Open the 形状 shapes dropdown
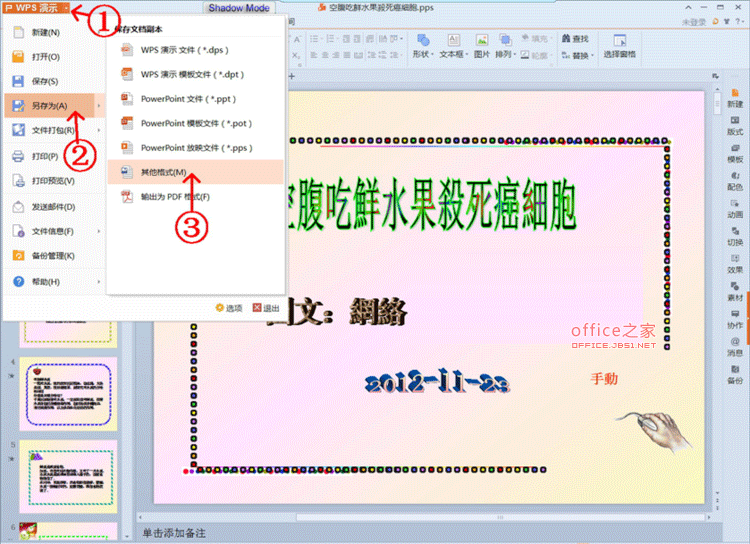Screen dimensions: 750x544 coord(423,46)
